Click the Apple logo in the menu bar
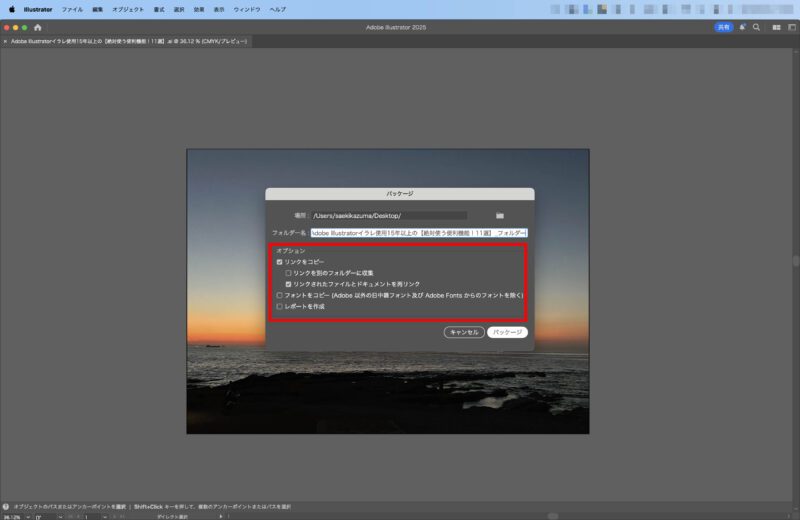The image size is (800, 520). (12, 8)
